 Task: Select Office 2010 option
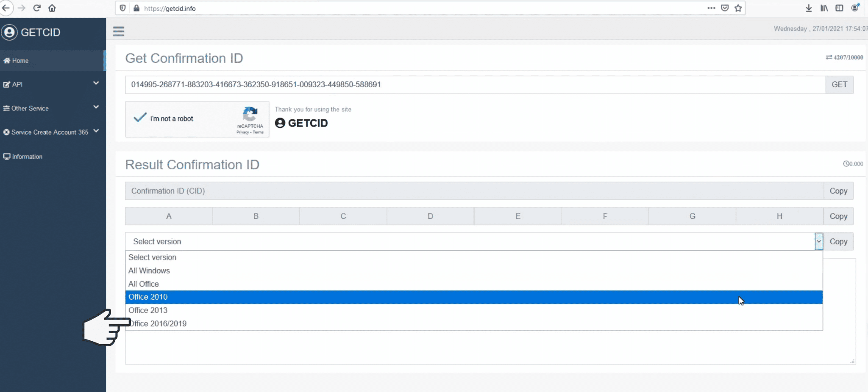tap(148, 297)
